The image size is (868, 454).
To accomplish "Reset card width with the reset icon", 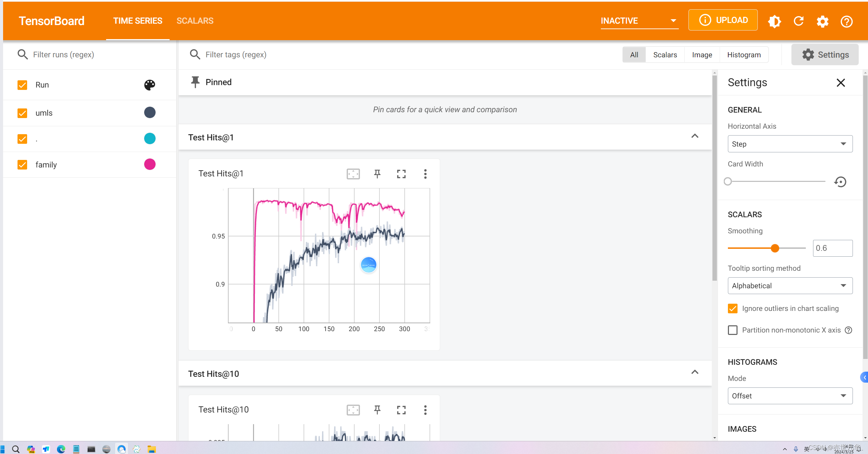I will coord(840,182).
